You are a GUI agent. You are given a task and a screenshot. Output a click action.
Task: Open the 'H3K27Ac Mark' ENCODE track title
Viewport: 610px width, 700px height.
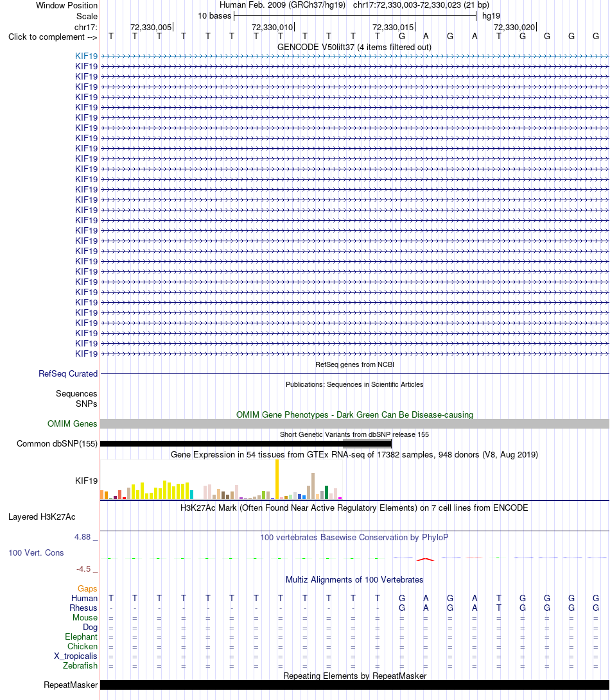pos(354,508)
